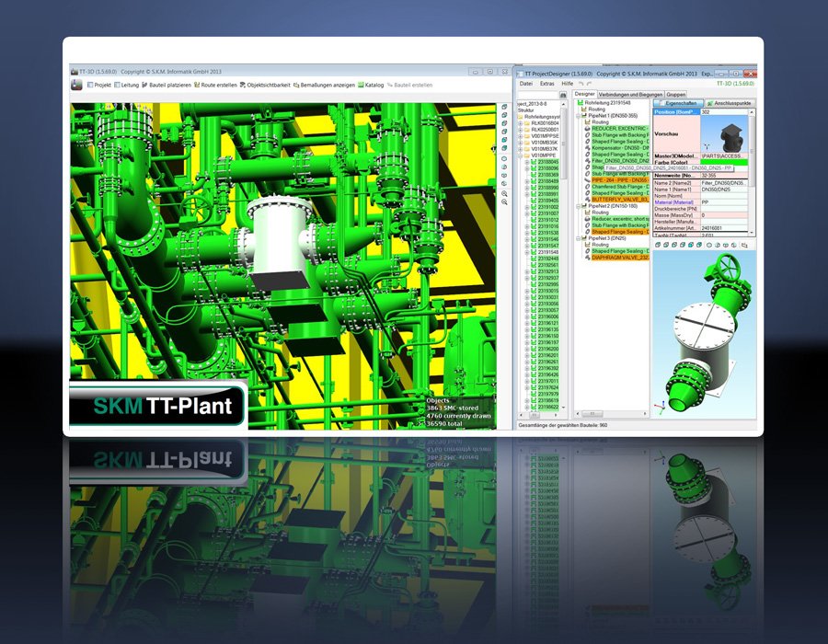This screenshot has width=828, height=644.
Task: Click first cube view icon above part preview
Action: [x=658, y=245]
